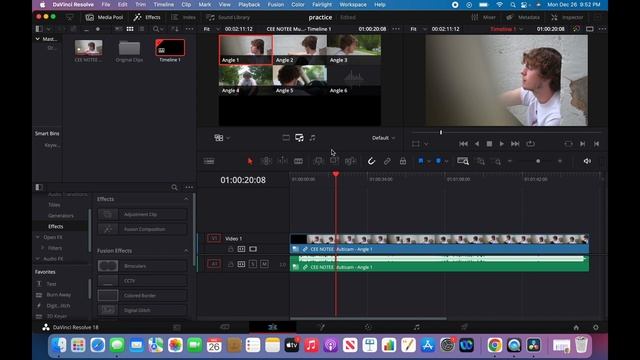Screen dimensions: 640x360
Task: Solo the A1 audio track
Action: coord(253,264)
